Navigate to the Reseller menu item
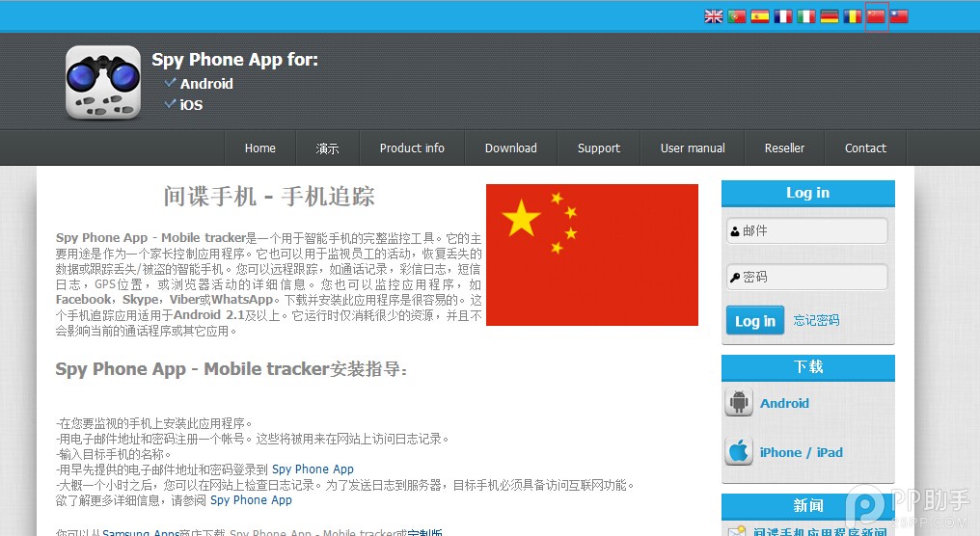The width and height of the screenshot is (980, 536). (784, 148)
